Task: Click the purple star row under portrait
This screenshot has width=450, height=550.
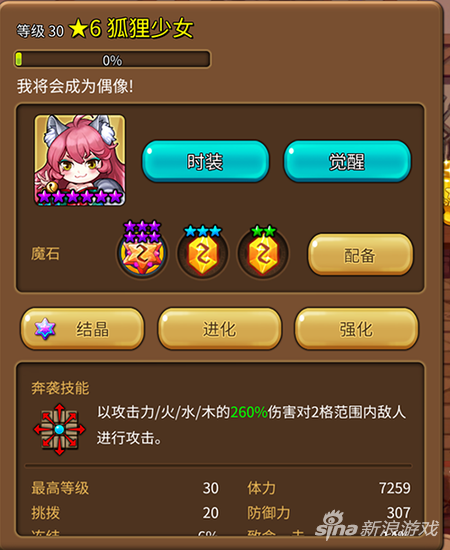Action: click(x=80, y=197)
